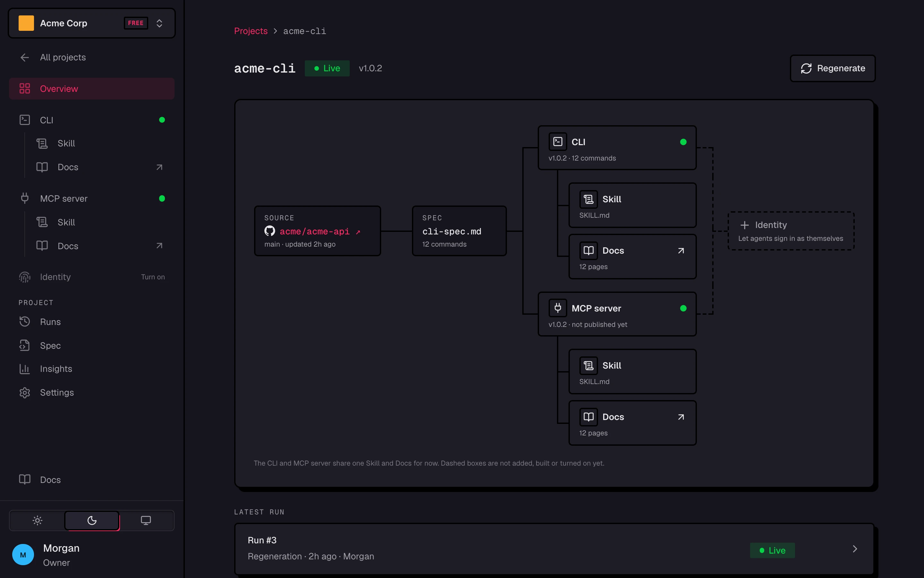Click the GitHub icon in Source card
This screenshot has height=578, width=924.
(270, 231)
